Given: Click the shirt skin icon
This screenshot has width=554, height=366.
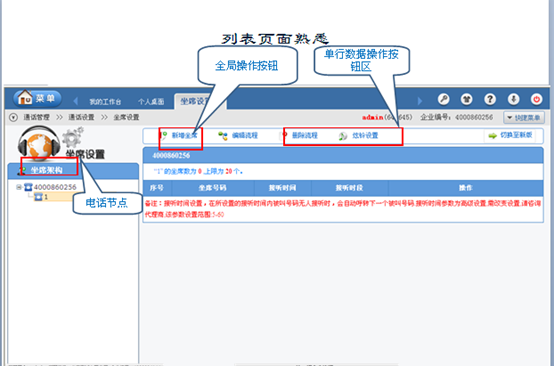Looking at the screenshot, I should pyautogui.click(x=466, y=99).
